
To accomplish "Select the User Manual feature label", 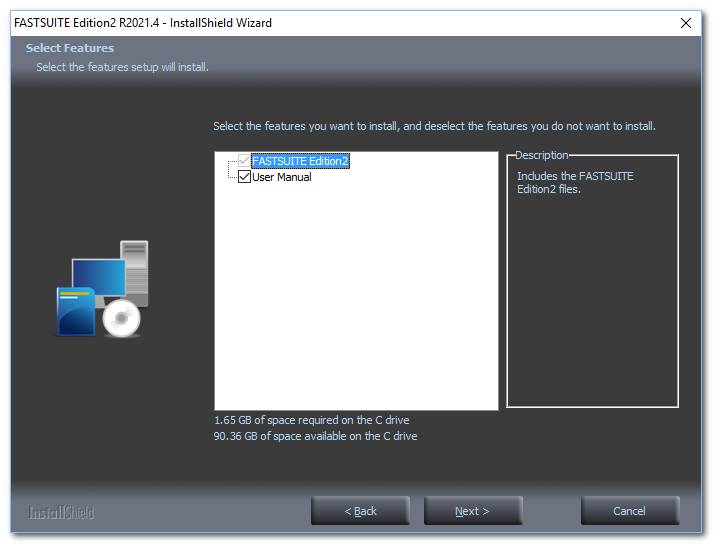I will point(281,177).
